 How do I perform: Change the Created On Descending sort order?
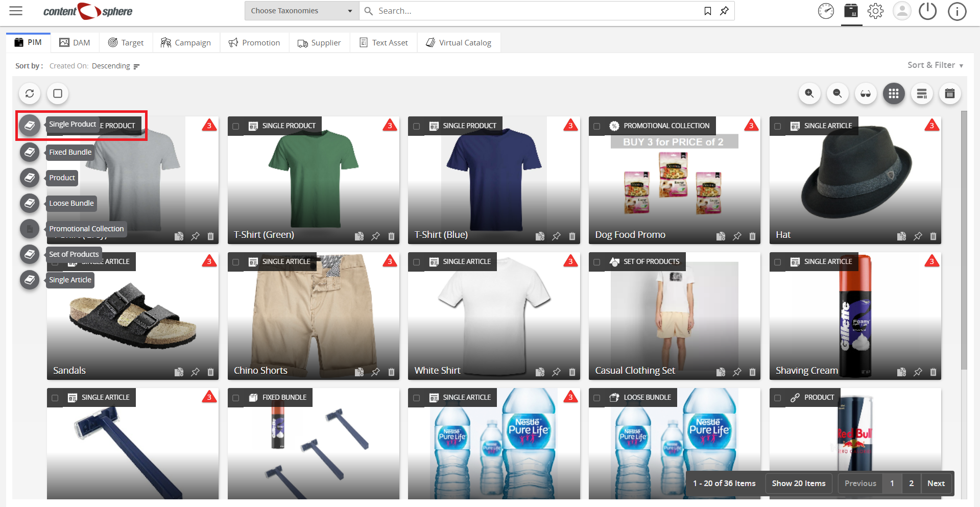[x=115, y=66]
